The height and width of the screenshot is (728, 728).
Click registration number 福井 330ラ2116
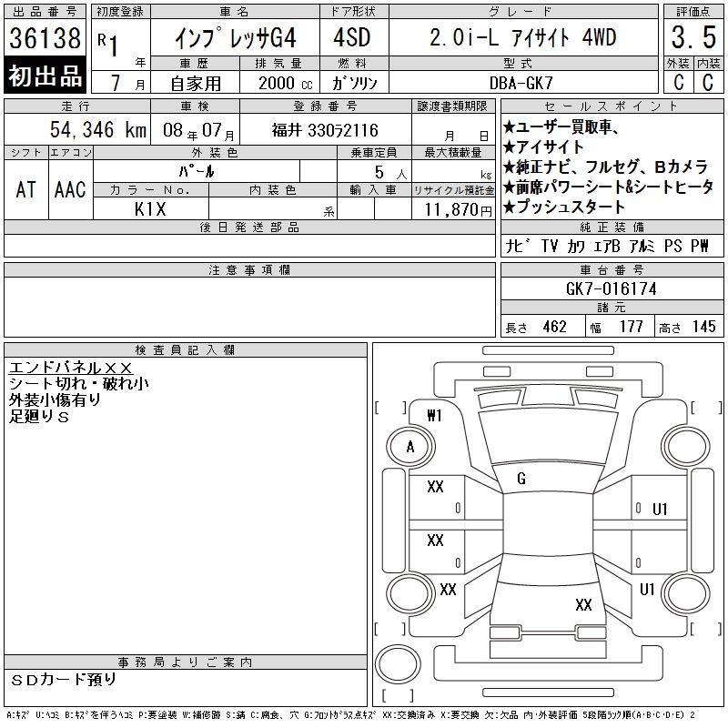[325, 130]
